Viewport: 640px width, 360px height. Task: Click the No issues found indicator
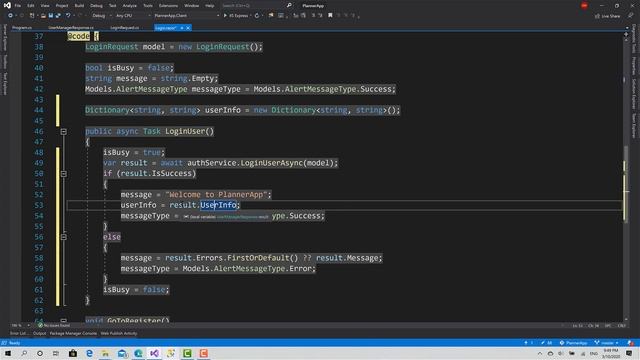point(54,325)
